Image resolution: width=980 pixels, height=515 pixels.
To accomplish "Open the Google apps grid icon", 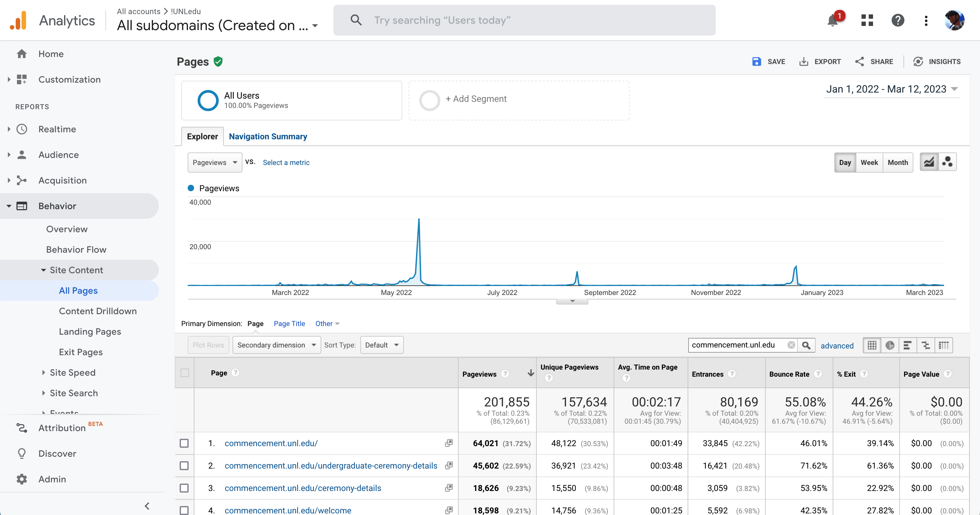I will coord(867,20).
